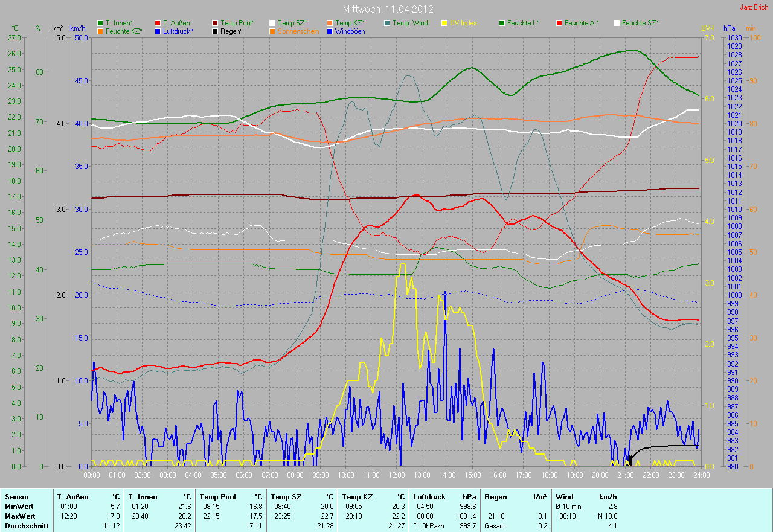Click the Luftdruck maximum value 1001.4

tap(466, 516)
